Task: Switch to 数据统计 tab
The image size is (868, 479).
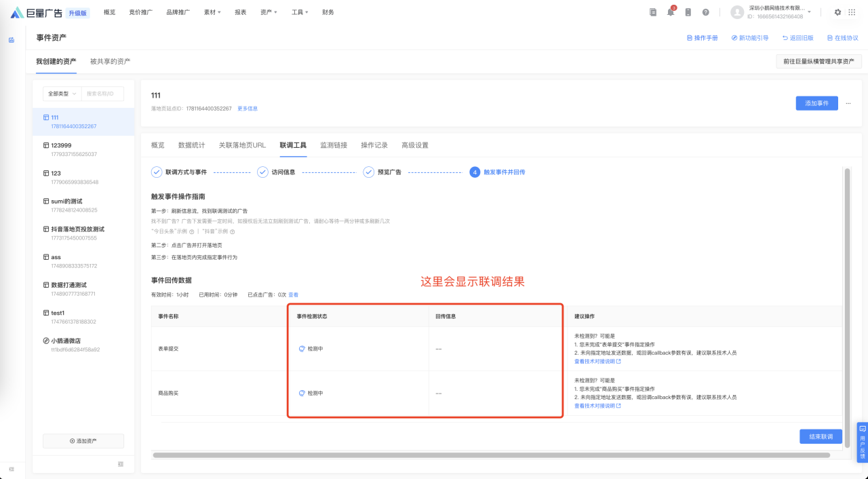Action: click(192, 145)
